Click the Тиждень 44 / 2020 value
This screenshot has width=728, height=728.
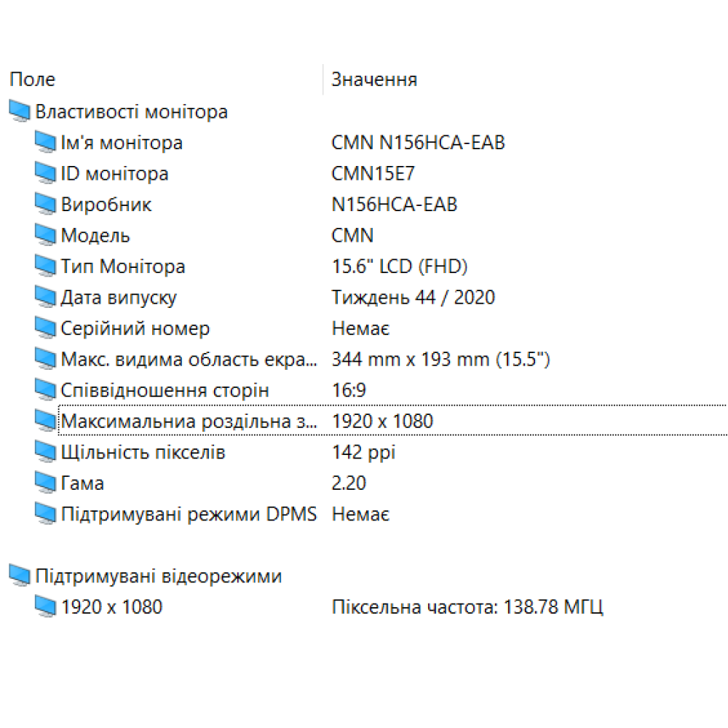[x=413, y=298]
